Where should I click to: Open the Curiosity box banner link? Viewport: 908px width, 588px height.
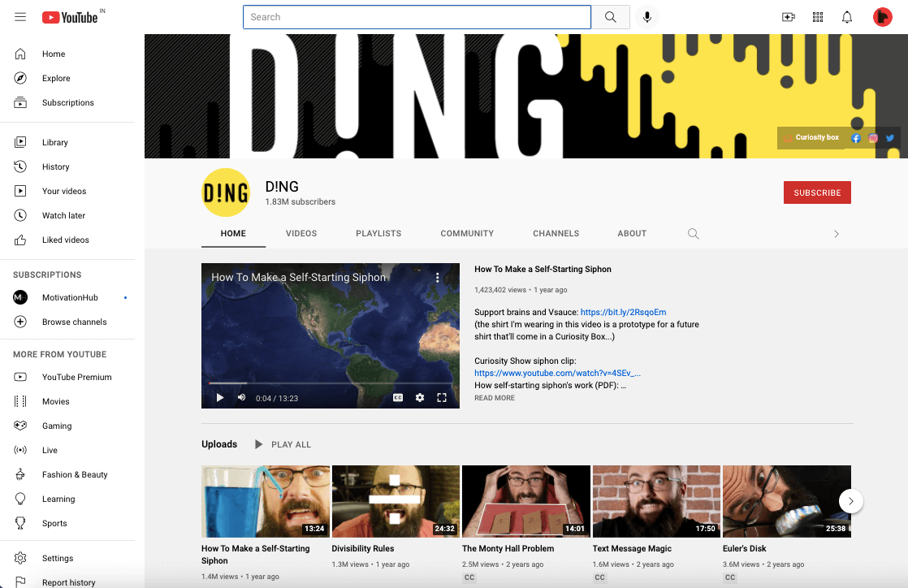pos(811,138)
